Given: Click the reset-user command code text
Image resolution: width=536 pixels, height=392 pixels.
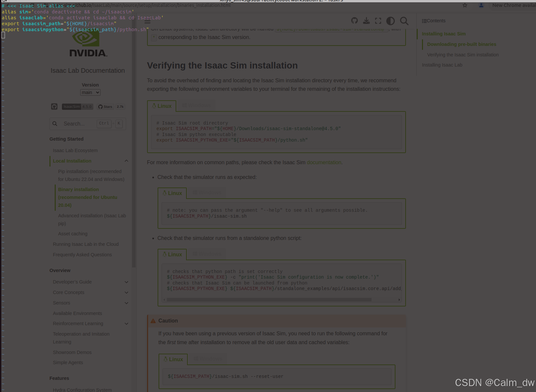Looking at the screenshot, I should [225, 377].
